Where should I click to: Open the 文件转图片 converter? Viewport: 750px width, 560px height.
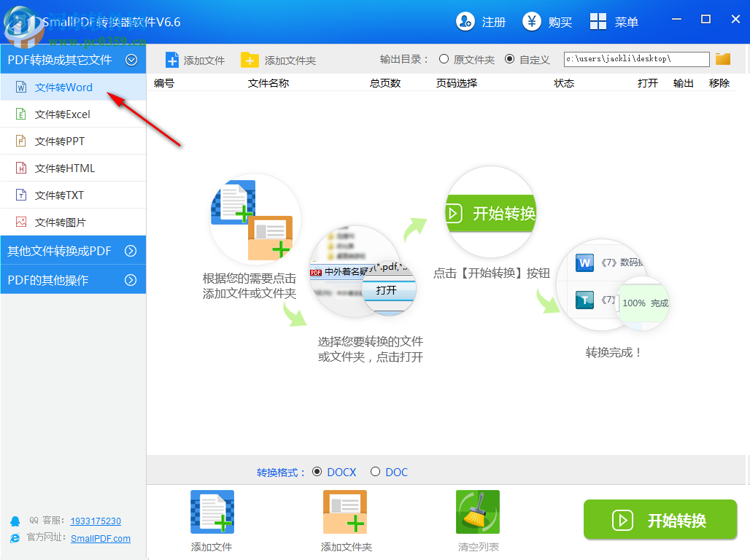point(62,222)
